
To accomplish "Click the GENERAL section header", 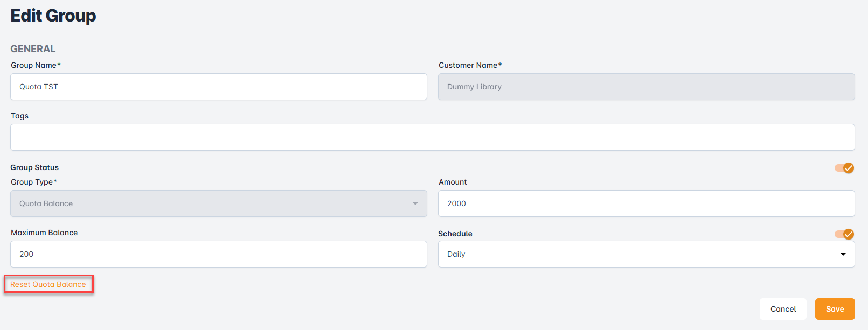I will point(33,49).
